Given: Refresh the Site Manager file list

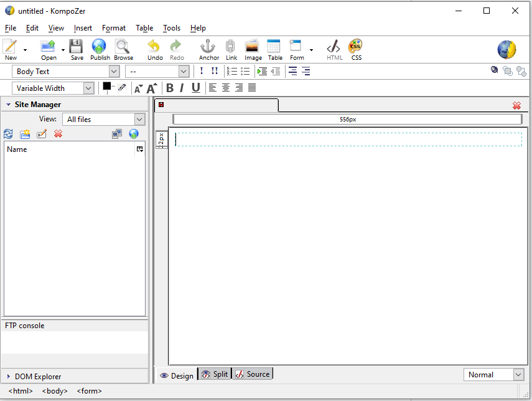Looking at the screenshot, I should [8, 134].
